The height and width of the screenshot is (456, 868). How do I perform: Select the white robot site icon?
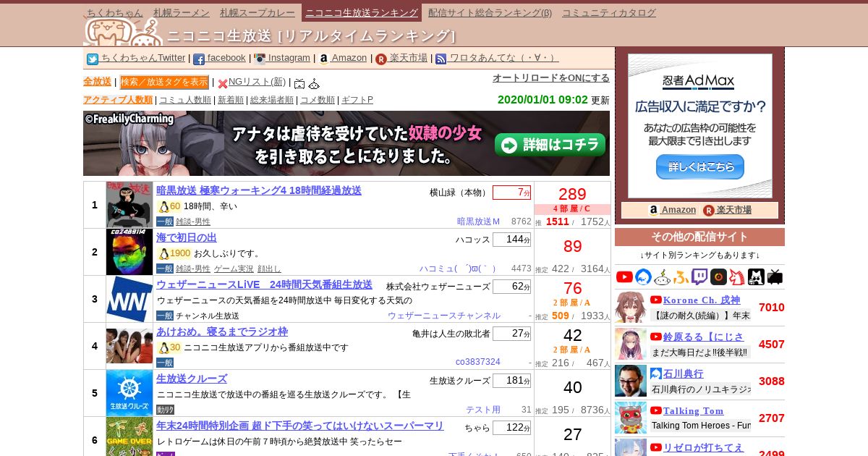(663, 276)
